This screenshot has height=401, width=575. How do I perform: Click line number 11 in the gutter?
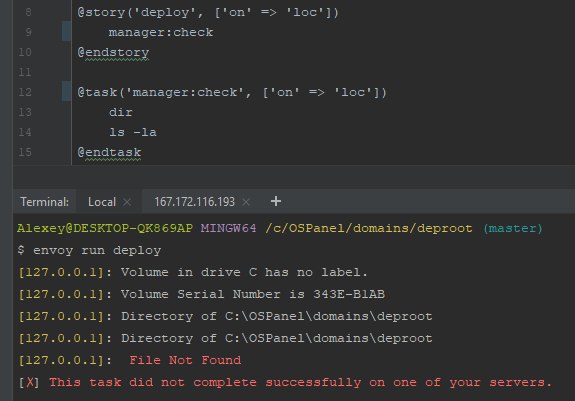25,72
